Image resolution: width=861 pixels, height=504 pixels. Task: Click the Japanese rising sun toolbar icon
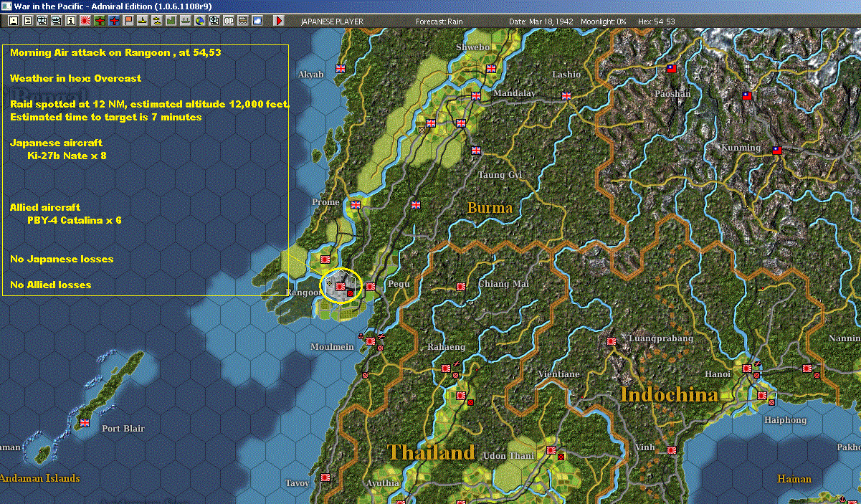click(85, 21)
